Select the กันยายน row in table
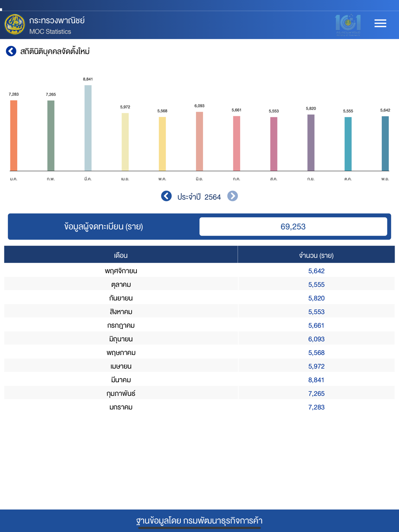This screenshot has height=532, width=399. click(199, 298)
